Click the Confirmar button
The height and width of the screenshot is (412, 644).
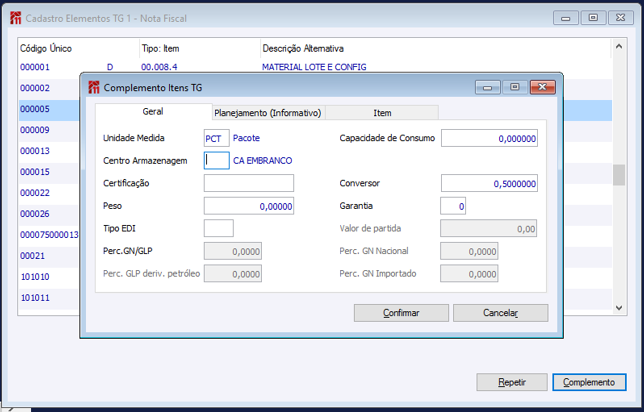pyautogui.click(x=401, y=313)
